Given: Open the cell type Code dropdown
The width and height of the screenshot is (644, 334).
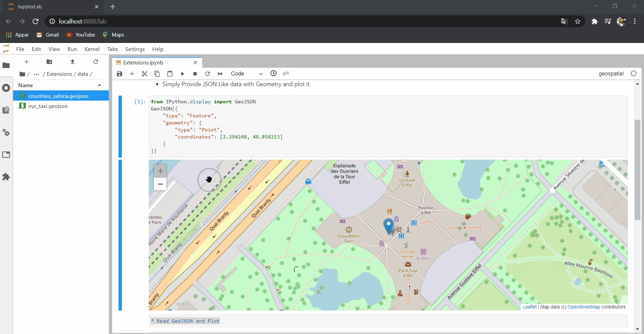Looking at the screenshot, I should coord(246,74).
